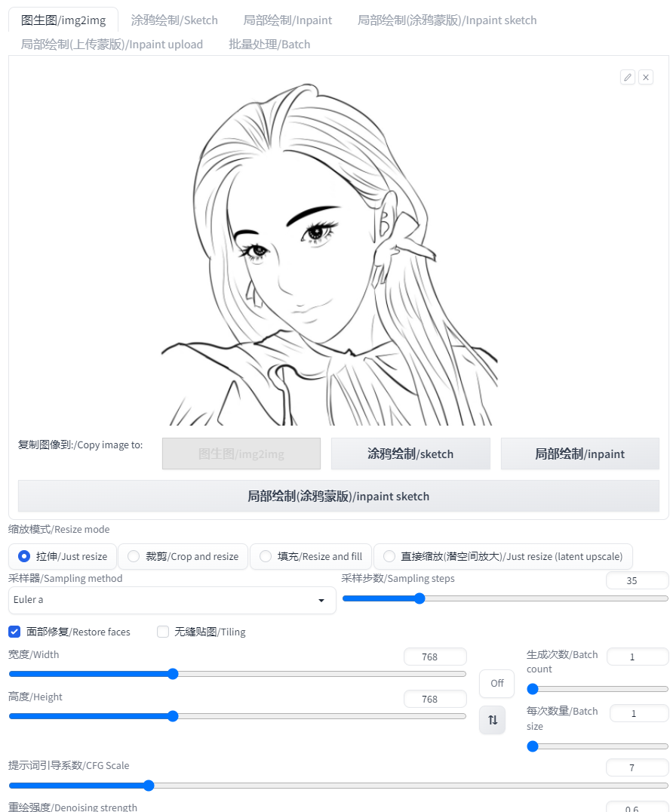
Task: Switch to the Sketch tab
Action: click(x=174, y=20)
